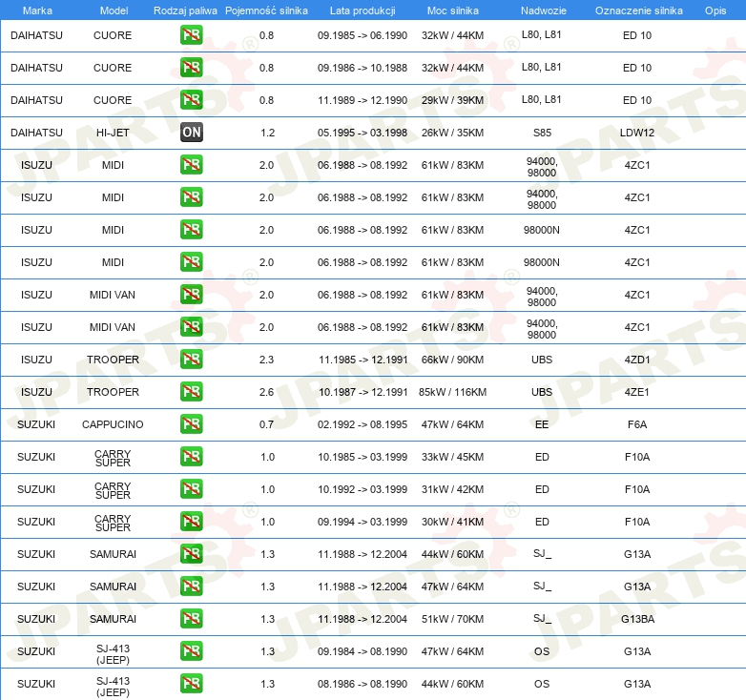The height and width of the screenshot is (700, 746).
Task: Click the date range 08.1986 -> 08.1990
Action: coord(363,684)
